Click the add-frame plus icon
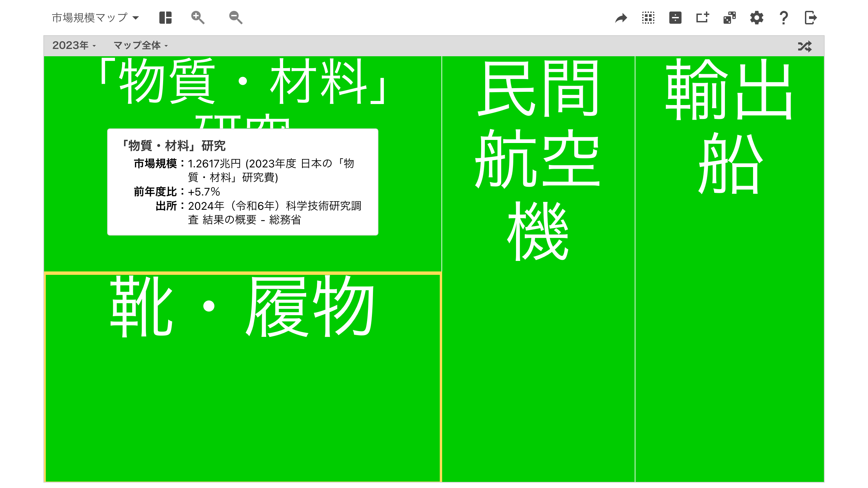Image resolution: width=868 pixels, height=488 pixels. tap(703, 18)
